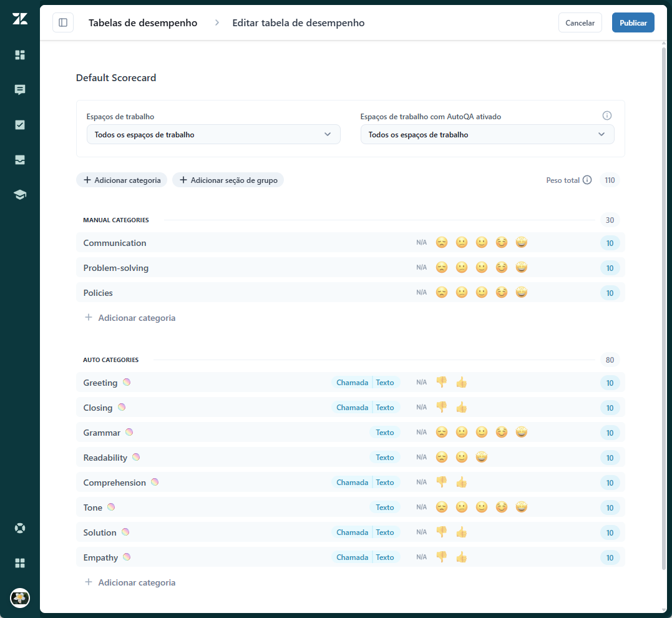Go to Tabelas de desempenho breadcrumb

pos(143,22)
